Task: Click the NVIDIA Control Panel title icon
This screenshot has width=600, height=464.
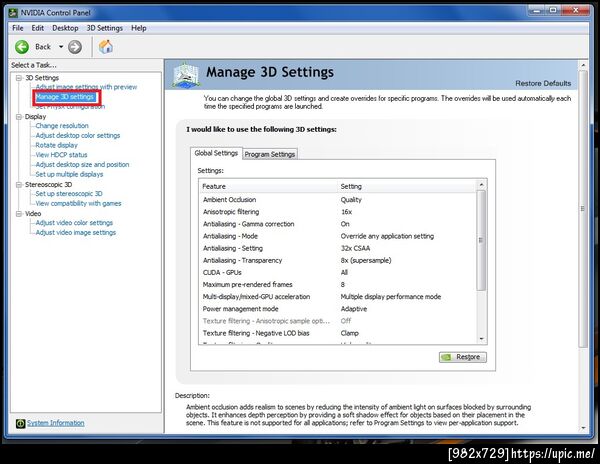Action: pyautogui.click(x=13, y=13)
